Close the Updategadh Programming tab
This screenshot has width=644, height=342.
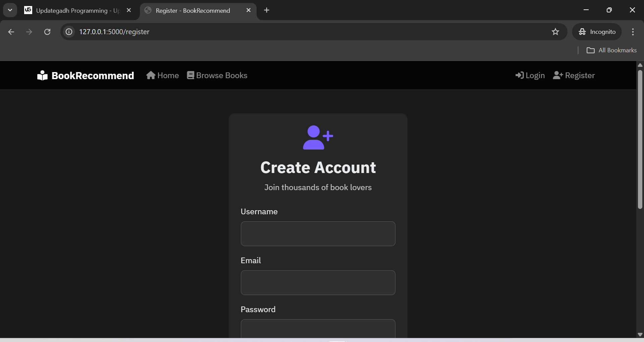pos(129,10)
